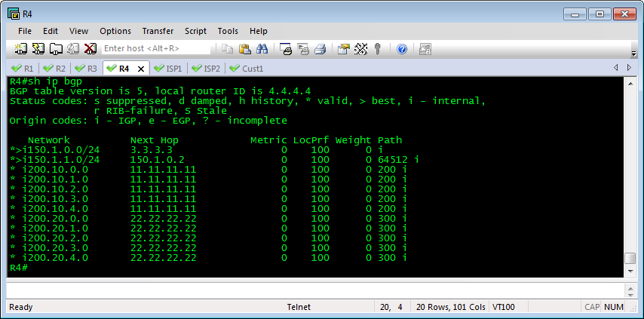Maximize the R4 window
644x319 pixels.
(600, 14)
